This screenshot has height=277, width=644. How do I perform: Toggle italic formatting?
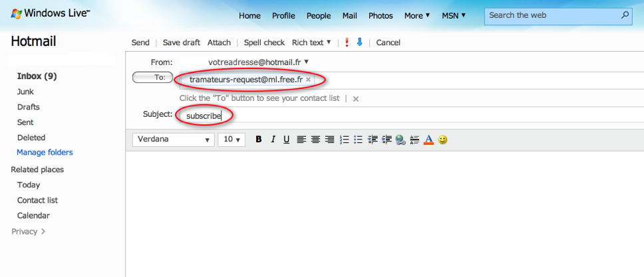click(x=273, y=139)
